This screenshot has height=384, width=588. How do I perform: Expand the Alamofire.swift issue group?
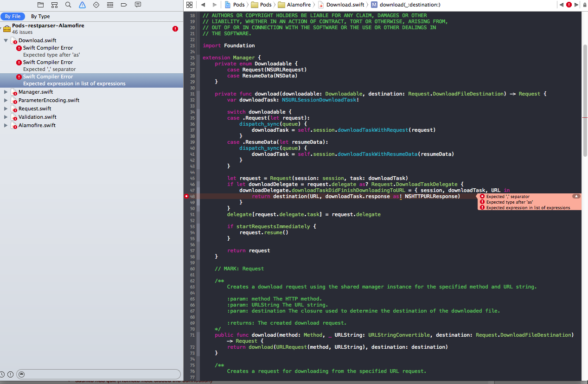tap(6, 125)
